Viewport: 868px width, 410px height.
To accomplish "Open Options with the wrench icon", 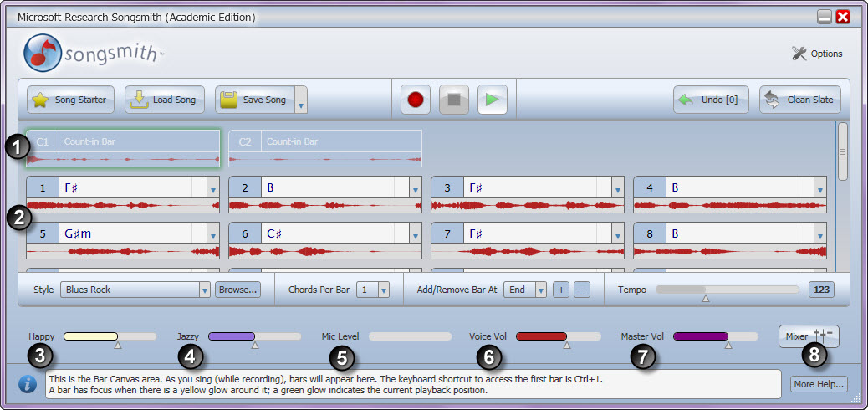I will tap(816, 54).
